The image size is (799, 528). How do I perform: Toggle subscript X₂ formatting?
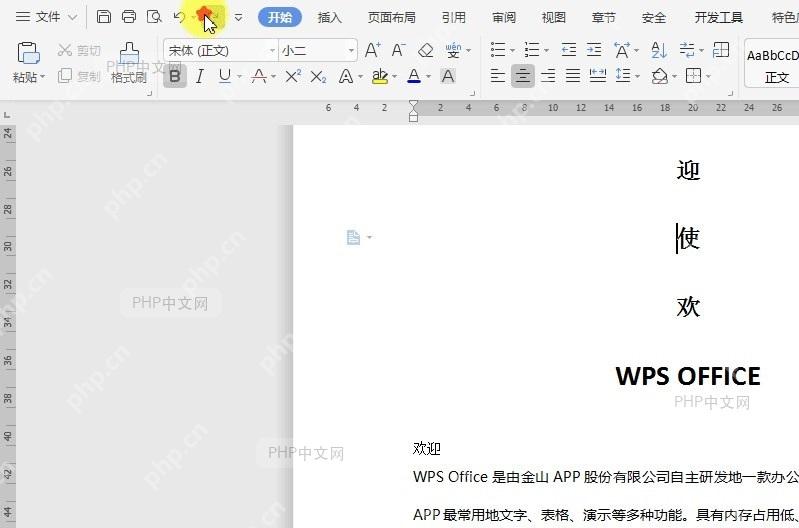point(318,77)
